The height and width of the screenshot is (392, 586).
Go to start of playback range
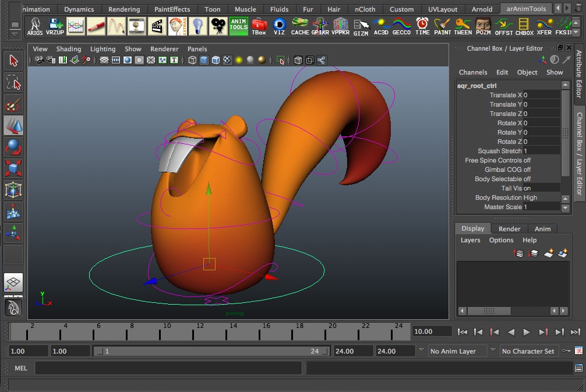(x=462, y=331)
